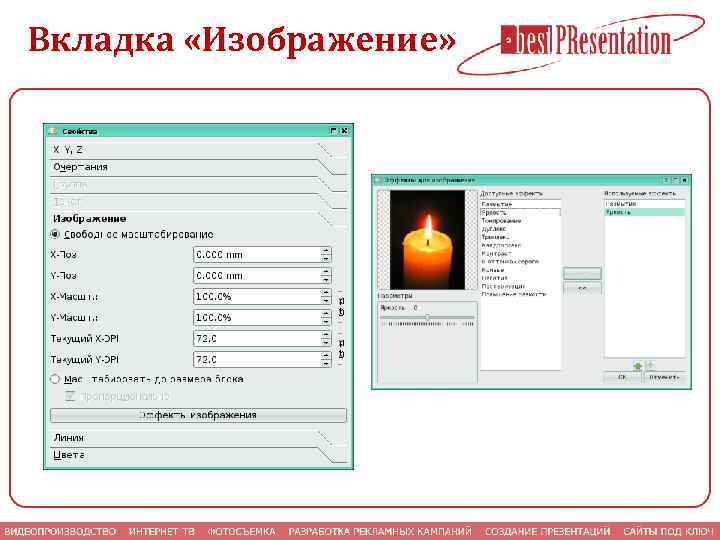Image resolution: width=720 pixels, height=540 pixels.
Task: Decrease Y-Масшт value with down arrow
Action: 326,322
